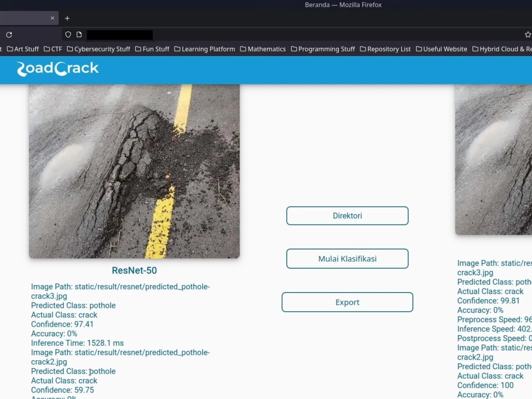This screenshot has width=532, height=399.
Task: Close the current browser tab
Action: pyautogui.click(x=52, y=18)
